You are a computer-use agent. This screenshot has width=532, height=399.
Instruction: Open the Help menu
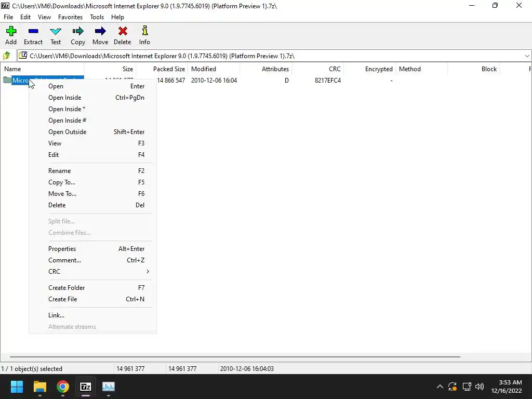pyautogui.click(x=117, y=17)
